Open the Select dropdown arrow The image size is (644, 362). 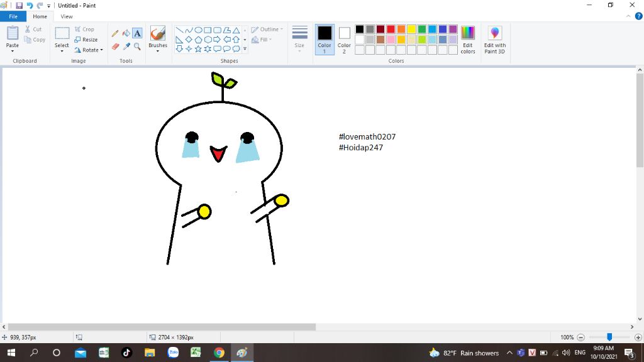[62, 51]
